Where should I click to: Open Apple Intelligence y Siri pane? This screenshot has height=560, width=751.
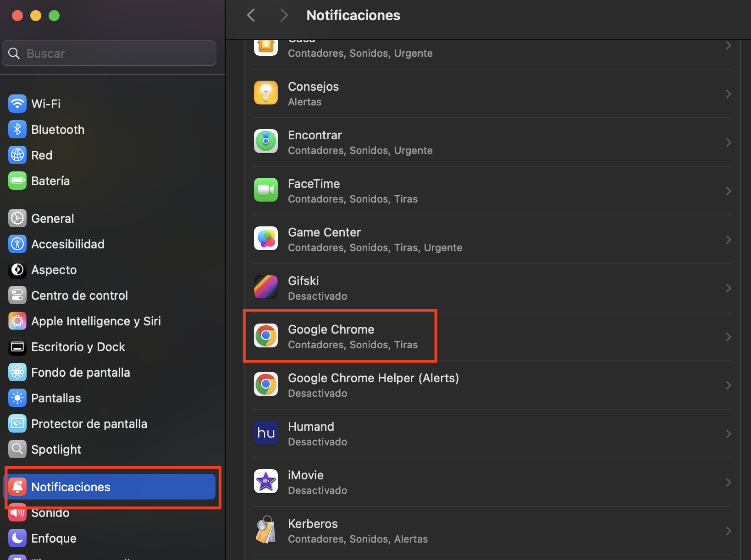[x=96, y=321]
